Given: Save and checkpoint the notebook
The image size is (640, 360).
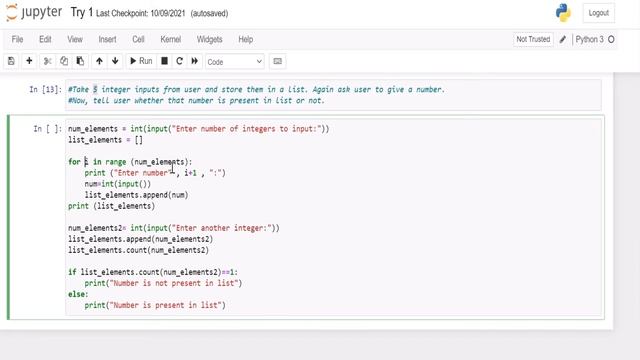Looking at the screenshot, I should point(11,61).
